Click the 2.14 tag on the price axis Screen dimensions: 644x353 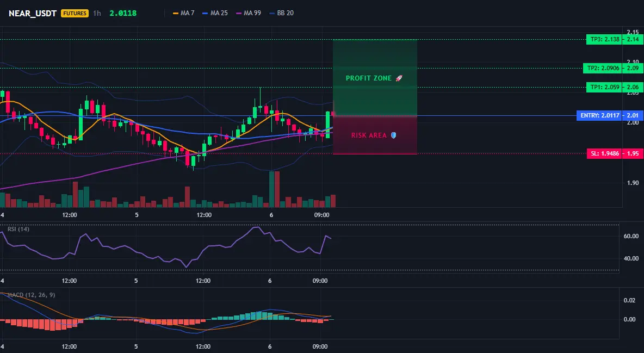[633, 40]
